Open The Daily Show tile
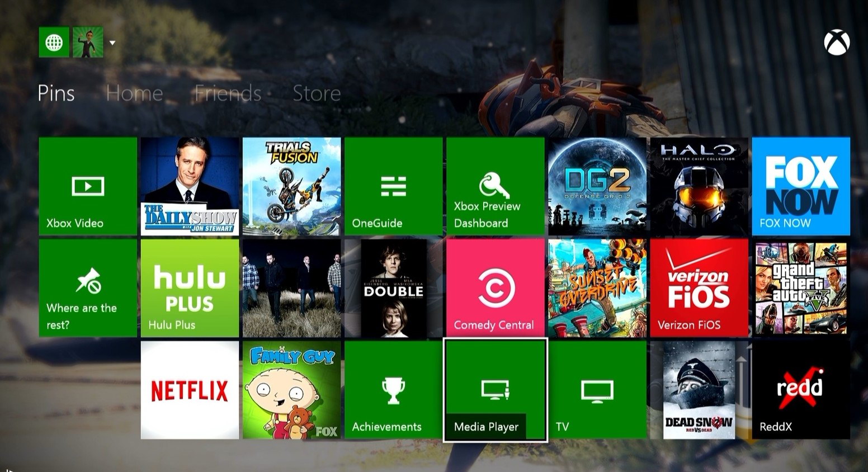 click(x=190, y=186)
